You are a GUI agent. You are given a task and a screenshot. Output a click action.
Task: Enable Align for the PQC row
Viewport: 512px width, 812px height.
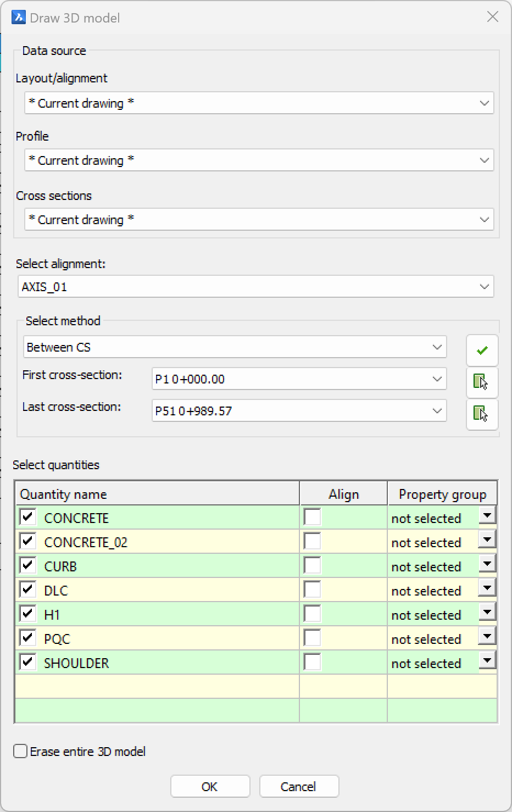tap(312, 638)
